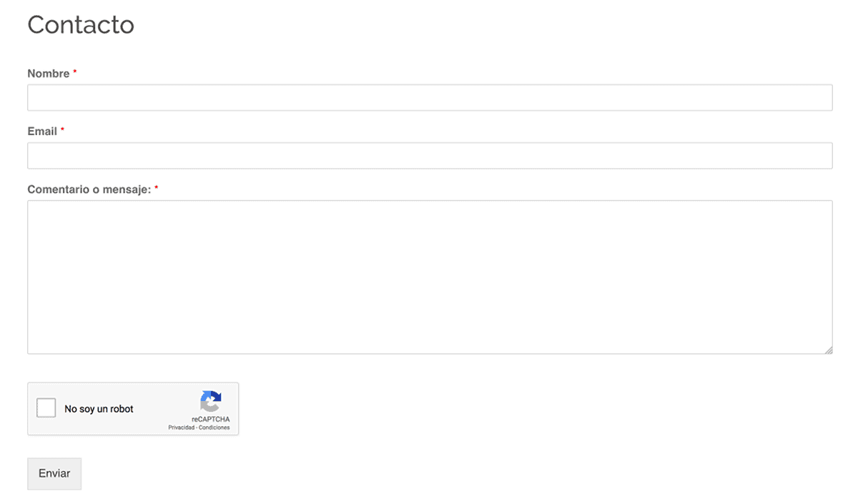The width and height of the screenshot is (858, 504).
Task: Click the red asterisk beside Email
Action: coord(62,130)
